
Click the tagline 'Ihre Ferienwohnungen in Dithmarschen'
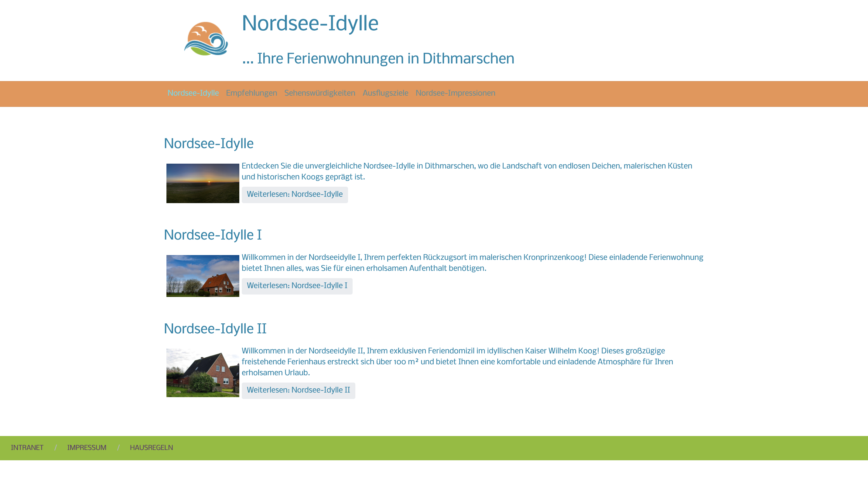click(x=378, y=58)
